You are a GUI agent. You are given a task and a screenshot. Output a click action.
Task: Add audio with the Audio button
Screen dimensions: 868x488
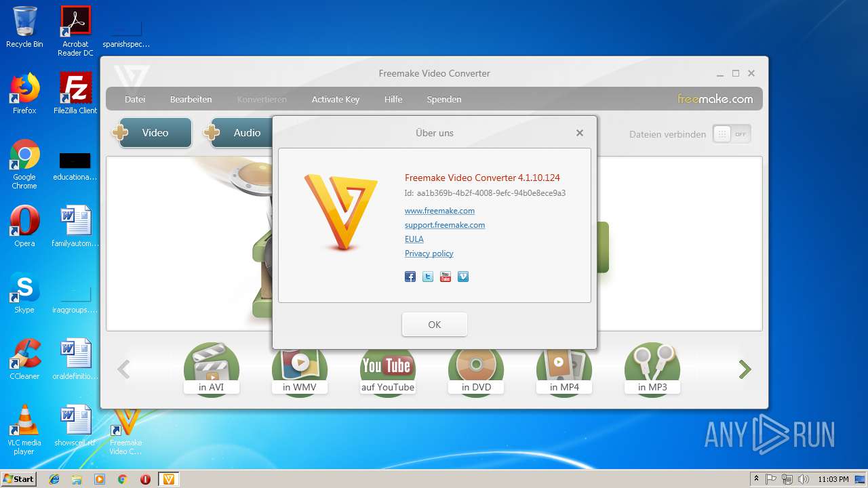pyautogui.click(x=237, y=133)
